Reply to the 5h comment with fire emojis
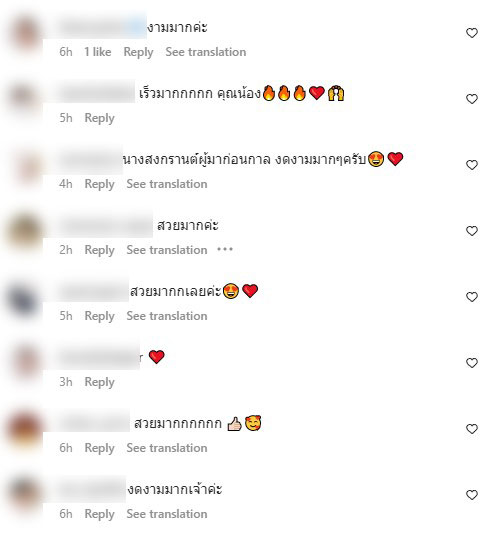 99,118
